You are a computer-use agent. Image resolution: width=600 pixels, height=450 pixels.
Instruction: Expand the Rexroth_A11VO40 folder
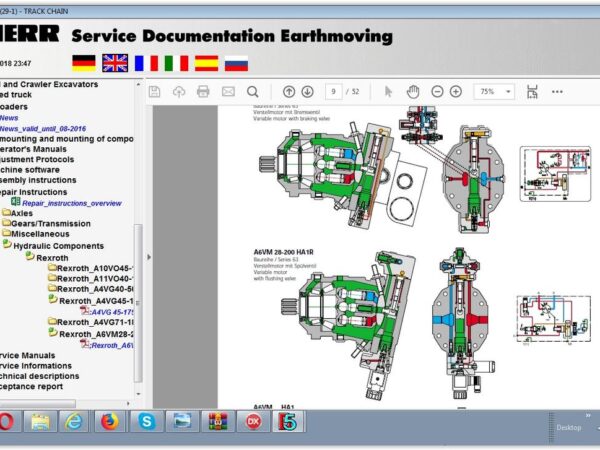tap(91, 279)
